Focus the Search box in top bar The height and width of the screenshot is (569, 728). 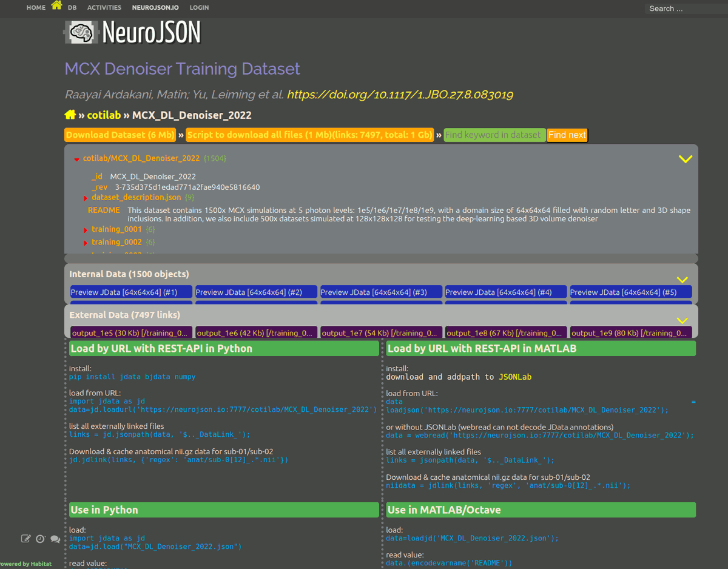click(x=686, y=8)
